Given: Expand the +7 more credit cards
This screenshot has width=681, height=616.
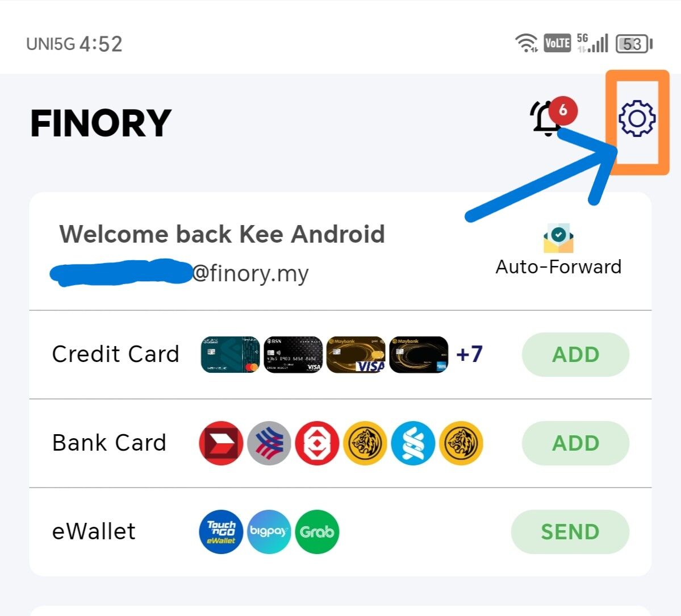Looking at the screenshot, I should pyautogui.click(x=469, y=354).
